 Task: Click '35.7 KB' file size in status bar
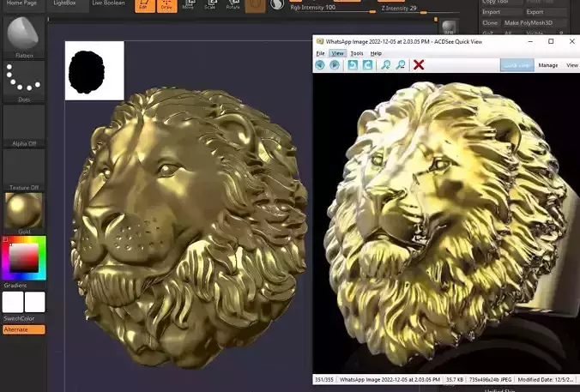pyautogui.click(x=455, y=379)
